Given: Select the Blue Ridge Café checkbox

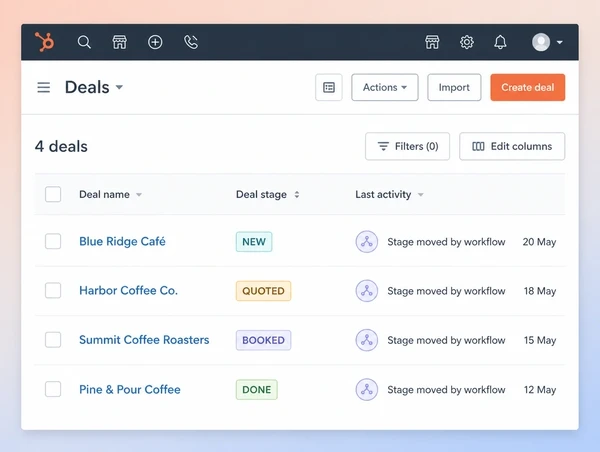Looking at the screenshot, I should coord(53,242).
